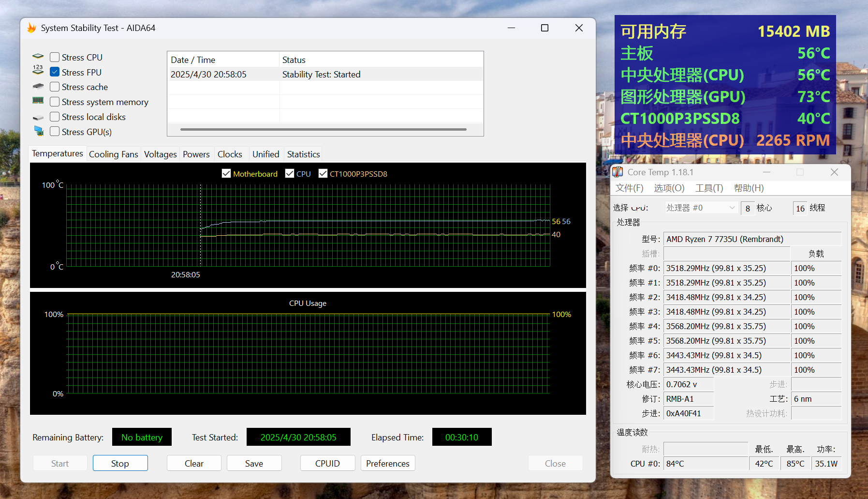This screenshot has height=499, width=868.
Task: Click the AIDA64 flame icon in title bar
Action: [32, 28]
